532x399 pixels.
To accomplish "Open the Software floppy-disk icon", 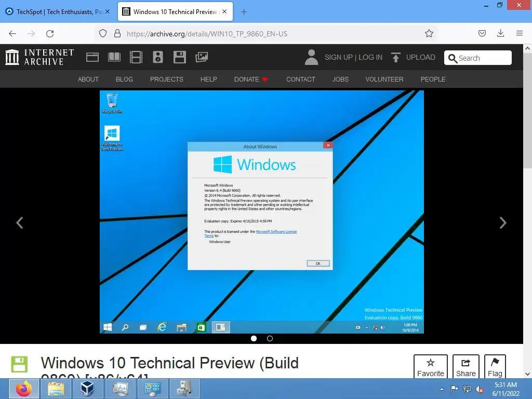I will (179, 57).
